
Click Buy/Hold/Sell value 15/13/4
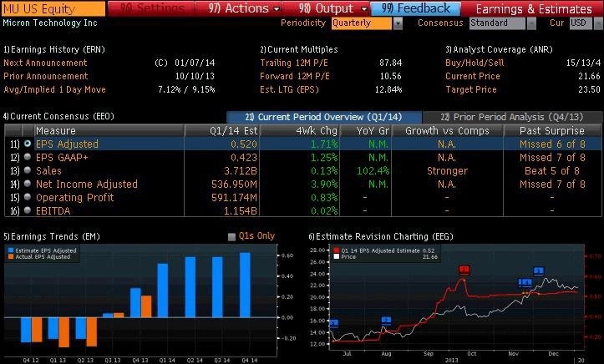[583, 63]
